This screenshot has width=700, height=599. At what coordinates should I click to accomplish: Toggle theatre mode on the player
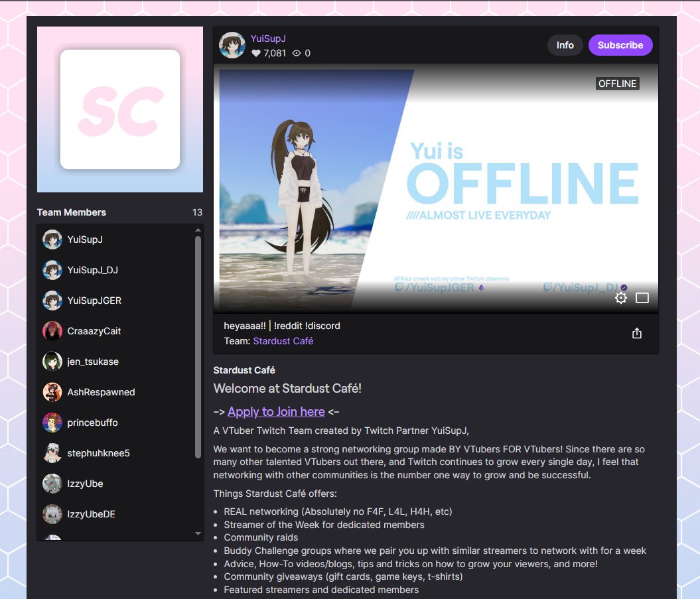point(642,298)
